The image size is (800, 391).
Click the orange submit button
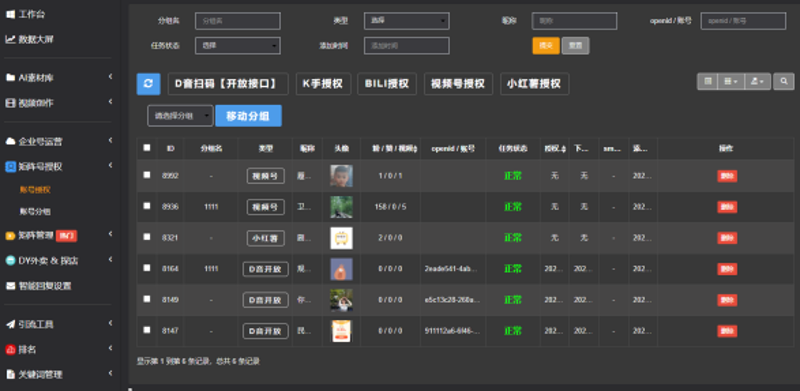(x=546, y=45)
